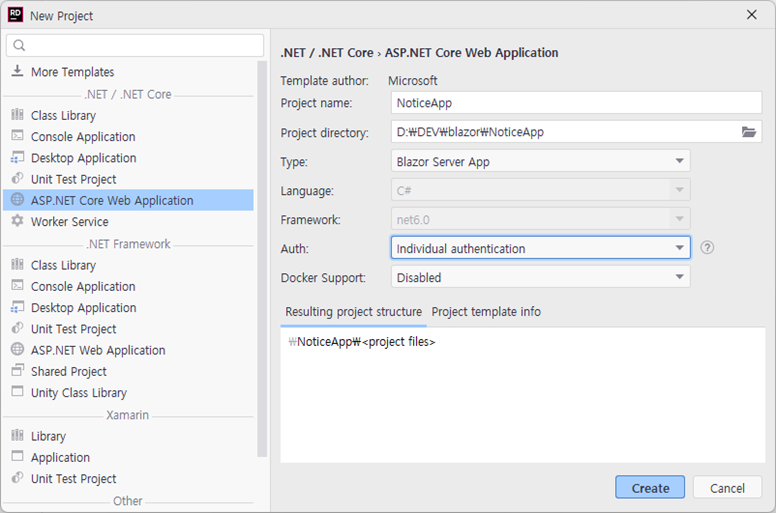Click the .NET Framework Desktop Application icon
The image size is (776, 513).
[17, 307]
